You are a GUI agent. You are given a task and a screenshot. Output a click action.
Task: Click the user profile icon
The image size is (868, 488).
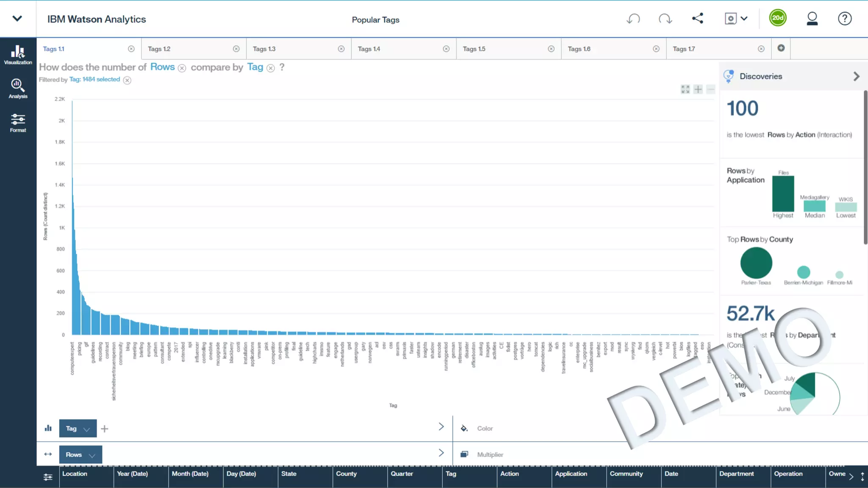coord(812,19)
